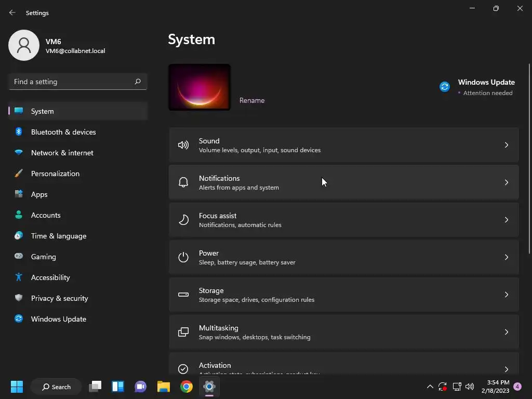Click the Time & language clock icon
The height and width of the screenshot is (399, 532).
pos(19,235)
